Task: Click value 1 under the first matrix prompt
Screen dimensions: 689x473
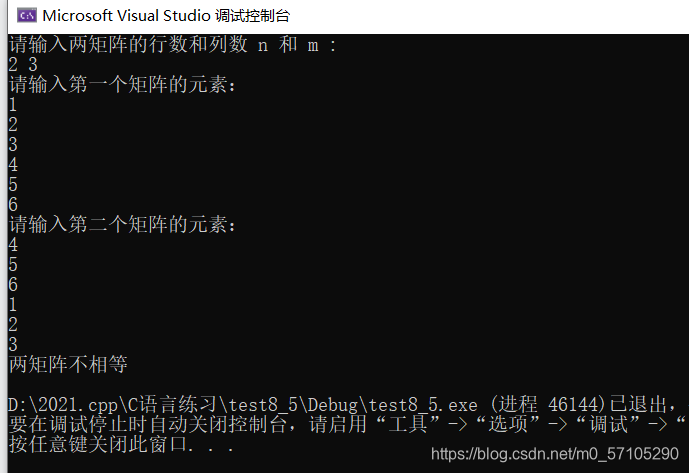Action: (13, 105)
